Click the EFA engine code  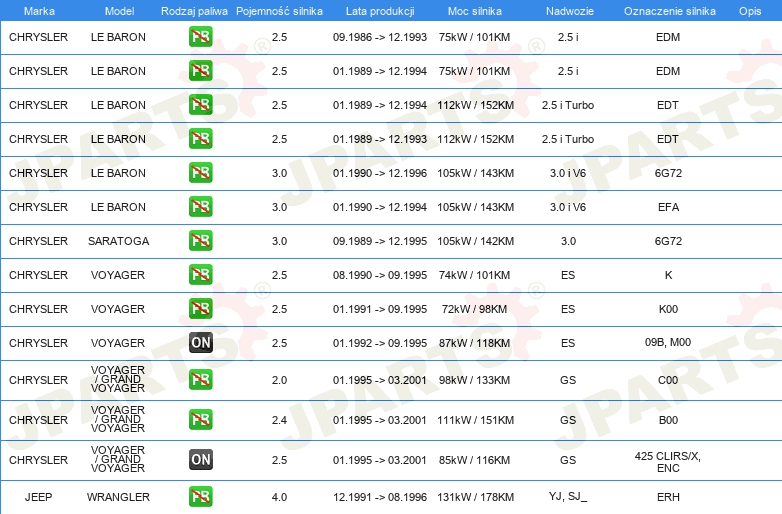point(668,207)
